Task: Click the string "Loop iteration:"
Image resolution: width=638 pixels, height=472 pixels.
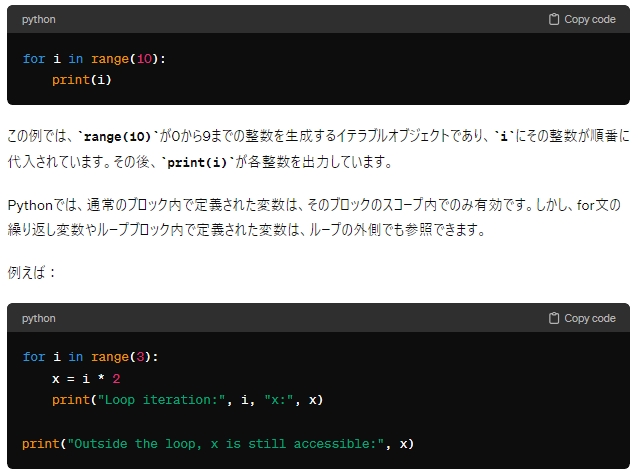Action: coord(162,400)
